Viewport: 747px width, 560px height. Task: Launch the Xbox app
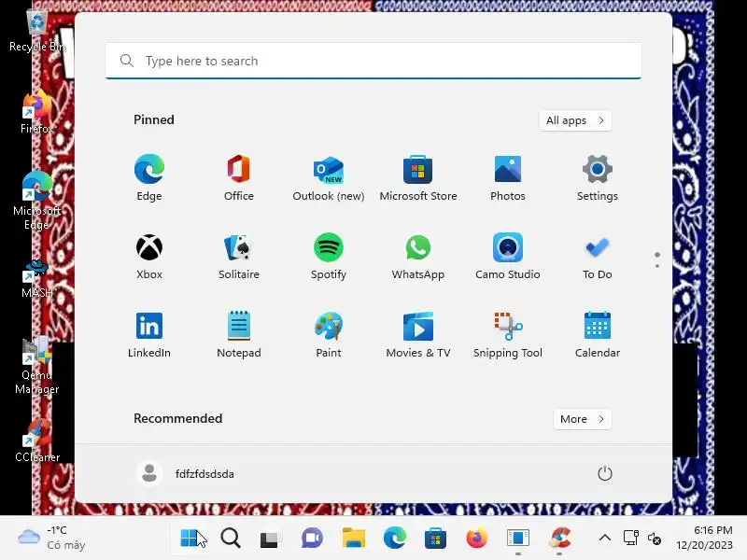click(149, 256)
